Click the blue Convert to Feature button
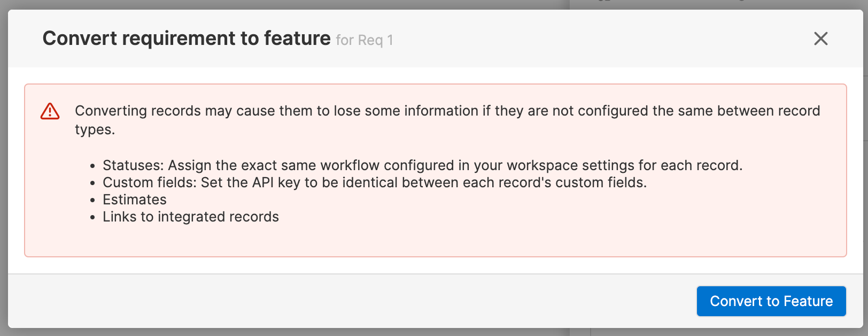Screen dimensions: 868x336 coord(771,301)
